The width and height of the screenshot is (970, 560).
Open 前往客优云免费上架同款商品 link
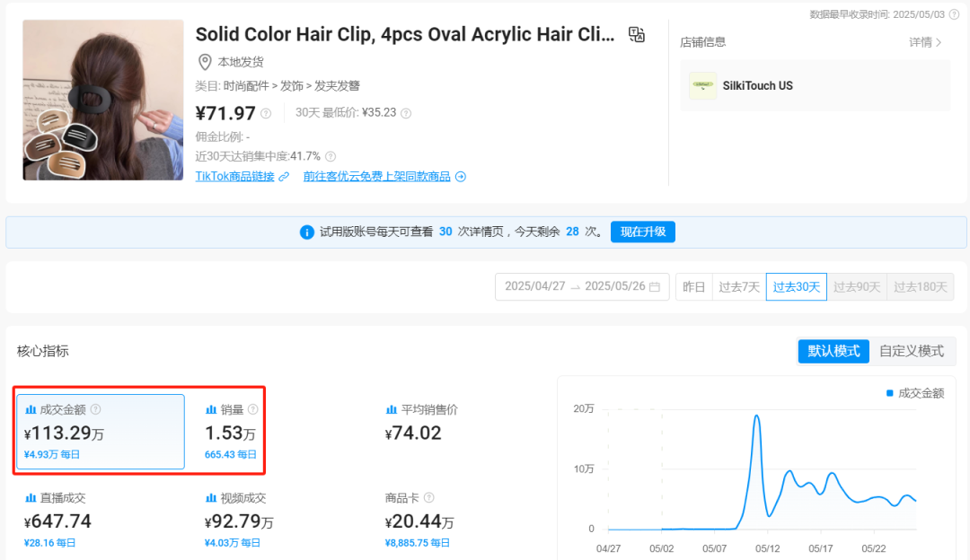(x=377, y=177)
